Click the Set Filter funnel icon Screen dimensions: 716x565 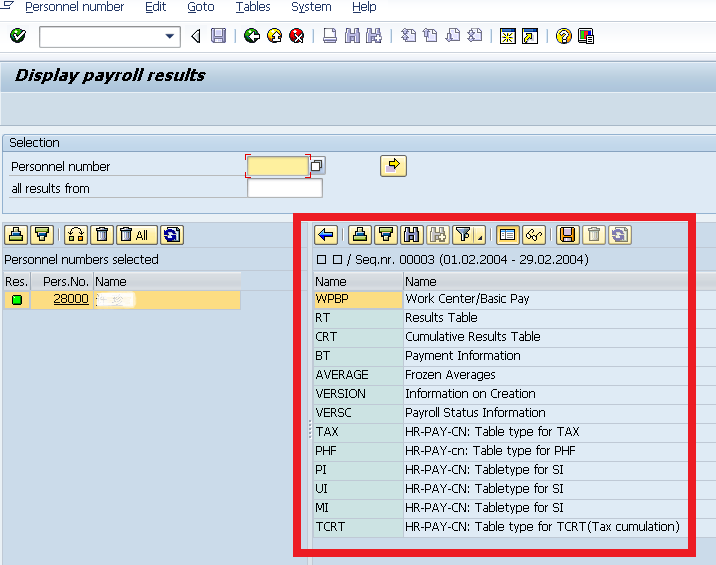pyautogui.click(x=463, y=235)
